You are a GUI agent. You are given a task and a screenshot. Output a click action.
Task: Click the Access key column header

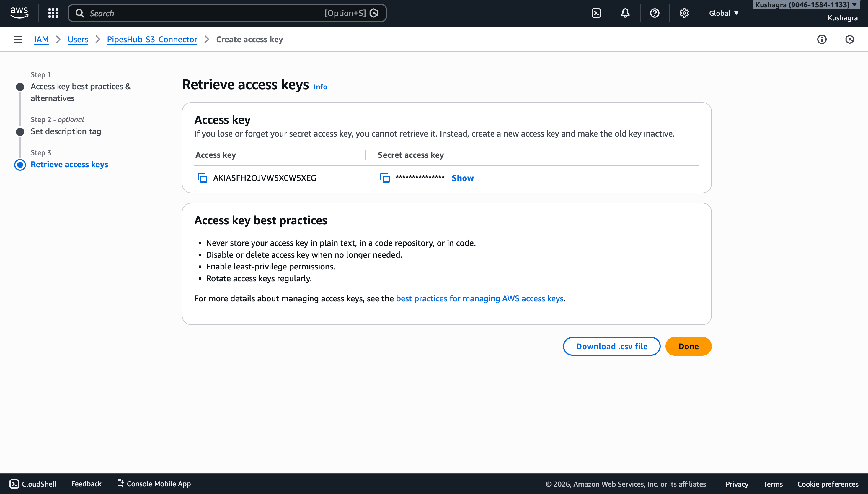[x=216, y=155]
